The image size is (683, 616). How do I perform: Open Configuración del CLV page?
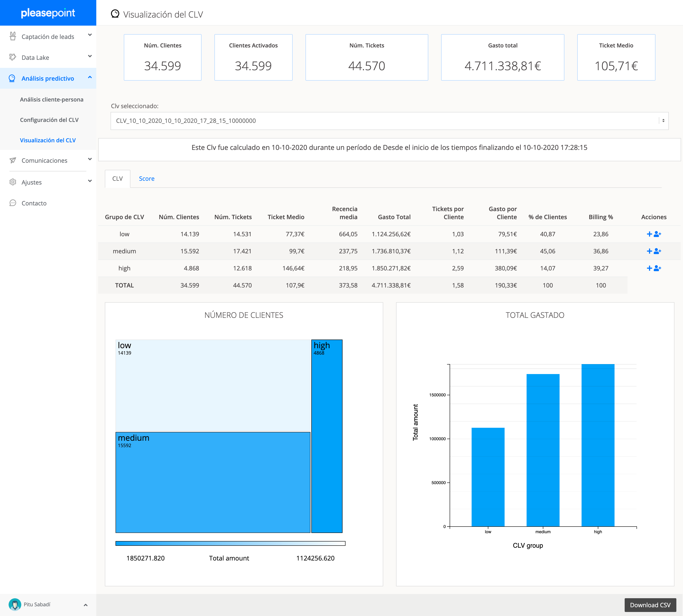click(49, 120)
